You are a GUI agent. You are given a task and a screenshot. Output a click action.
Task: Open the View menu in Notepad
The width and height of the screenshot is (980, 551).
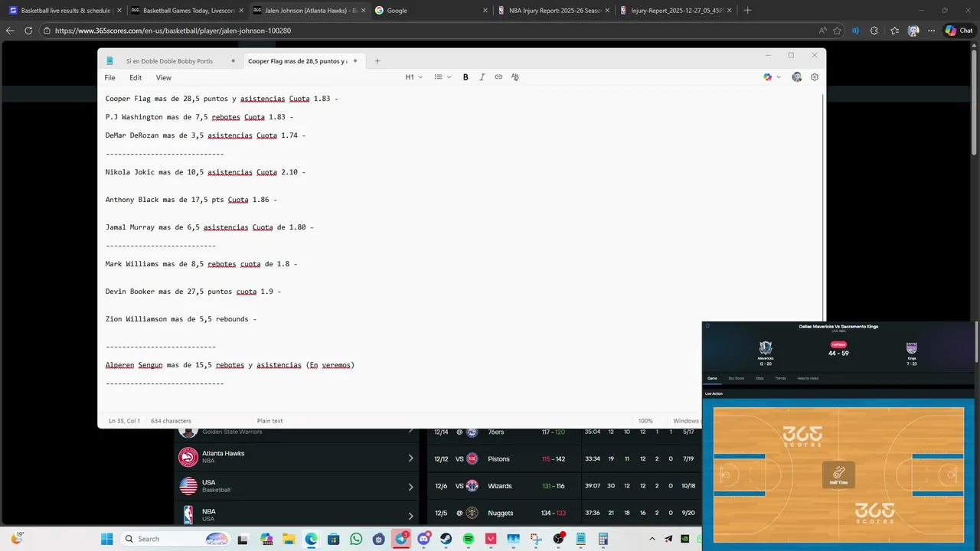(x=164, y=78)
